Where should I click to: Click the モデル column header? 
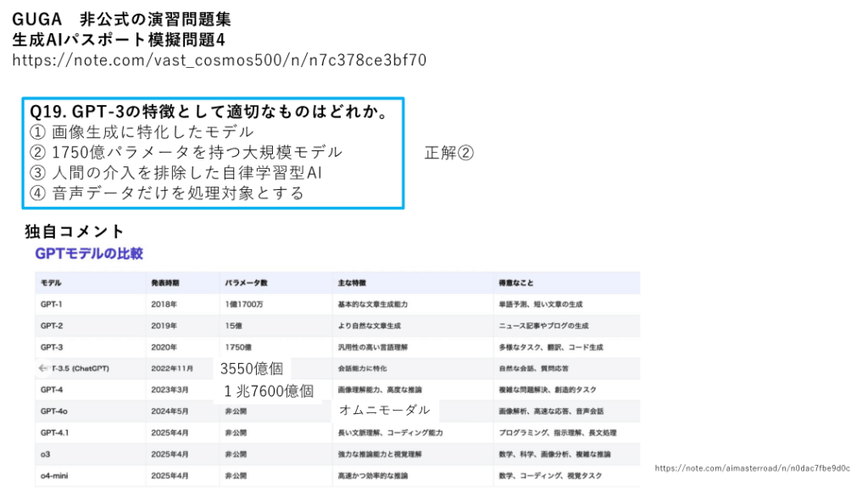click(51, 283)
